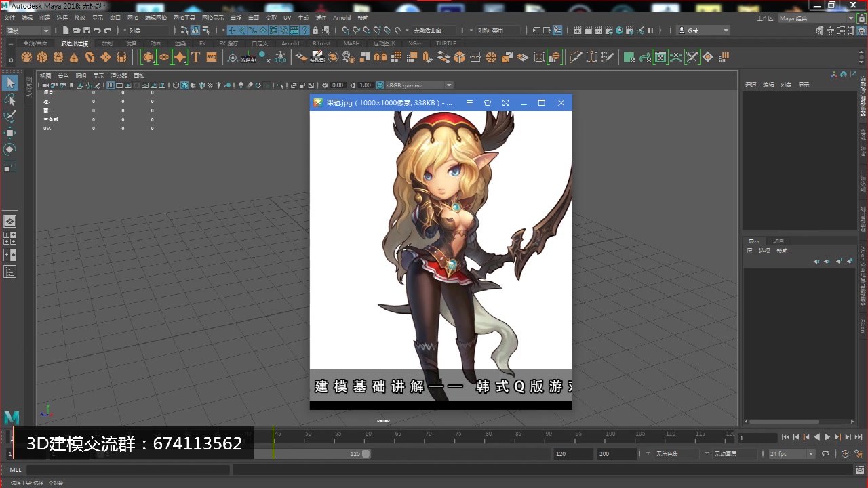Switch to the TURTLE shelf tab
868x488 pixels.
point(446,43)
